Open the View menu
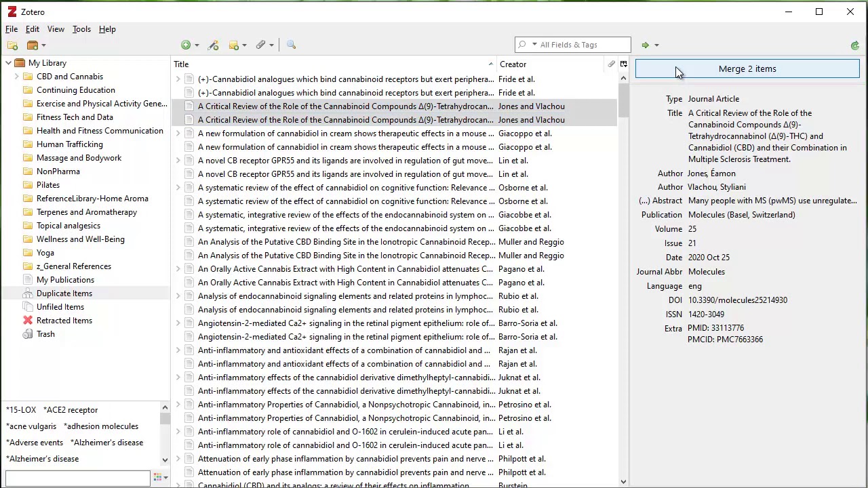Image resolution: width=868 pixels, height=488 pixels. tap(56, 29)
